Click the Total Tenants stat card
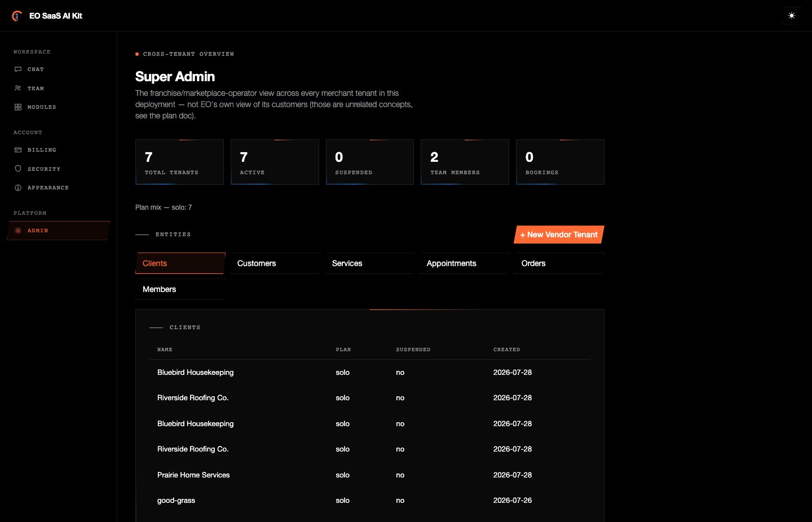812x522 pixels. 179,162
